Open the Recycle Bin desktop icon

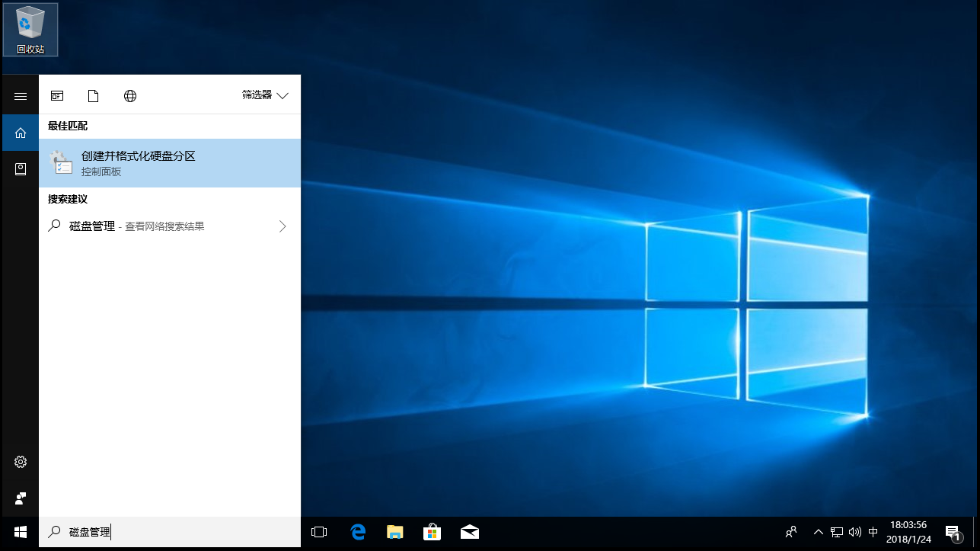30,29
